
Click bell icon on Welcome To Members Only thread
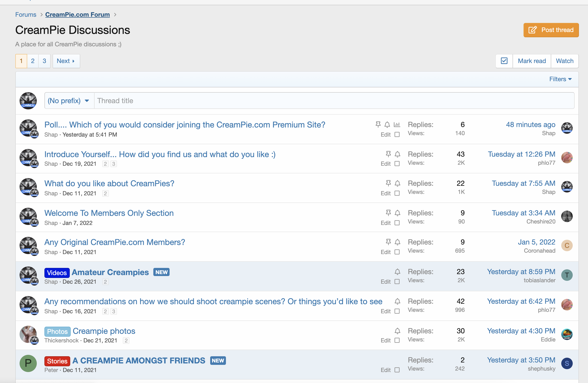(397, 213)
